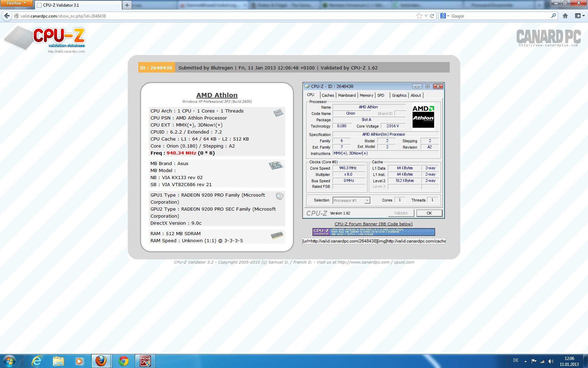Select the CPU-Z Validator 3.1 browser tab
This screenshot has height=368, width=588.
tap(78, 5)
